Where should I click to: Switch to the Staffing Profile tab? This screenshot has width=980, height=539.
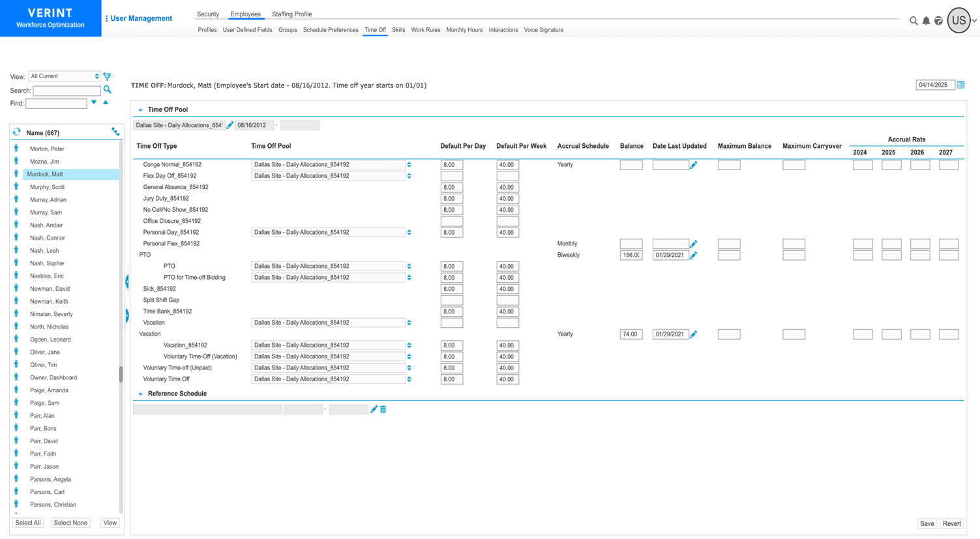pos(291,14)
